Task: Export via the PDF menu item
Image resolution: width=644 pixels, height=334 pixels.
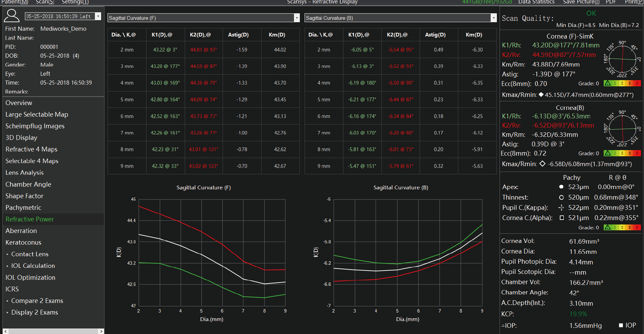Action: tap(611, 2)
